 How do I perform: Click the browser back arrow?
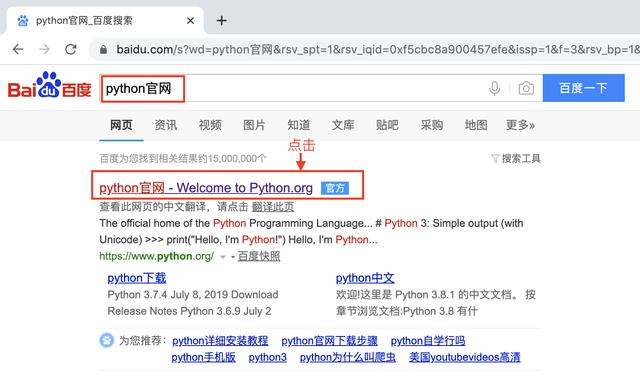tap(18, 49)
